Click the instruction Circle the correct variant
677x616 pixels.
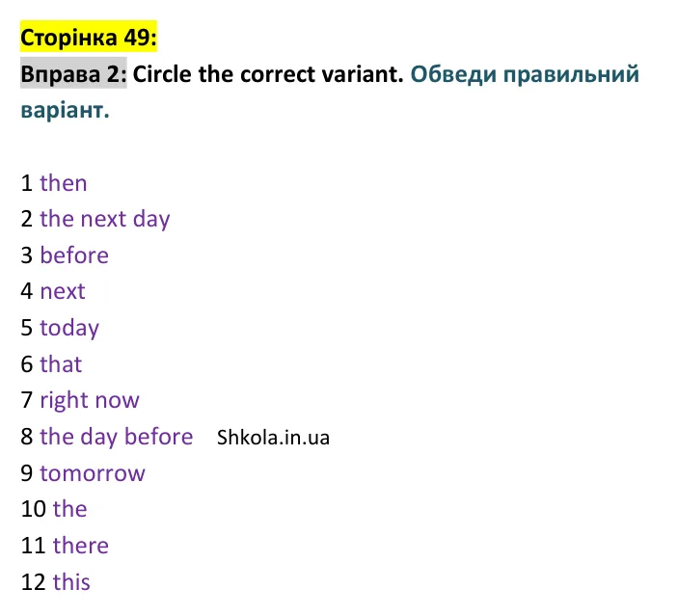point(268,74)
